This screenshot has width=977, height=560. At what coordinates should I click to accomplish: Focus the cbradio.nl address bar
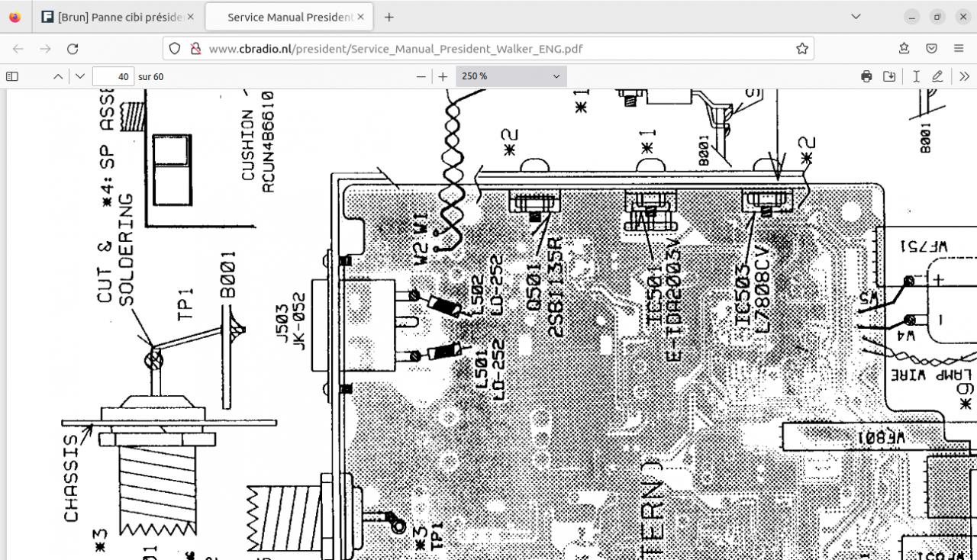pos(488,49)
